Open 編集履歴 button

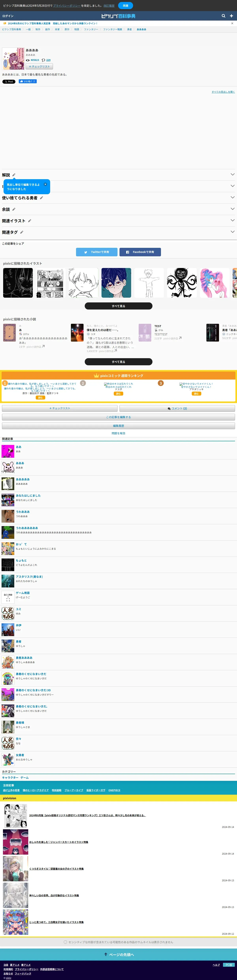click(x=118, y=426)
